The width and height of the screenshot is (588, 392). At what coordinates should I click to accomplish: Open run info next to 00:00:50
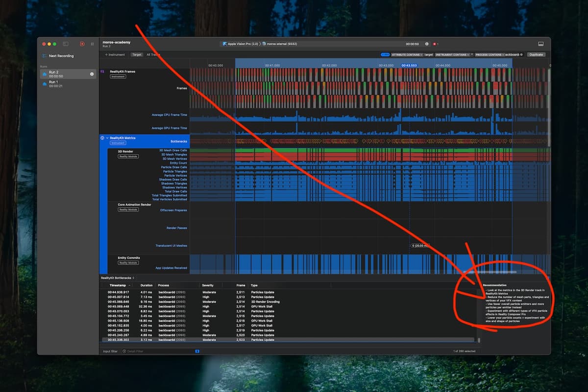click(426, 44)
